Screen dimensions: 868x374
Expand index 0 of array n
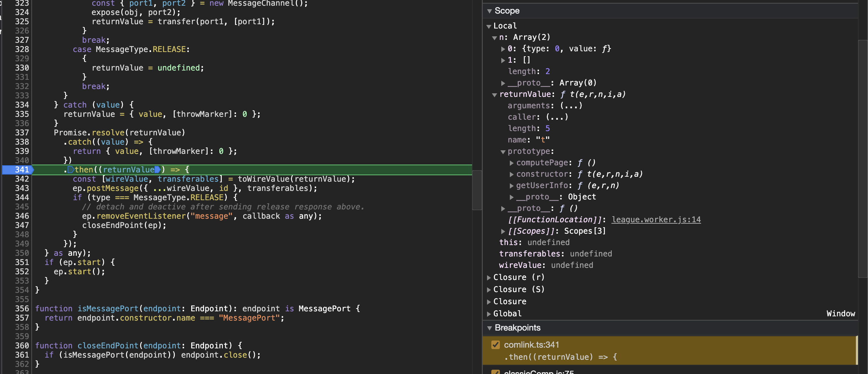tap(503, 49)
